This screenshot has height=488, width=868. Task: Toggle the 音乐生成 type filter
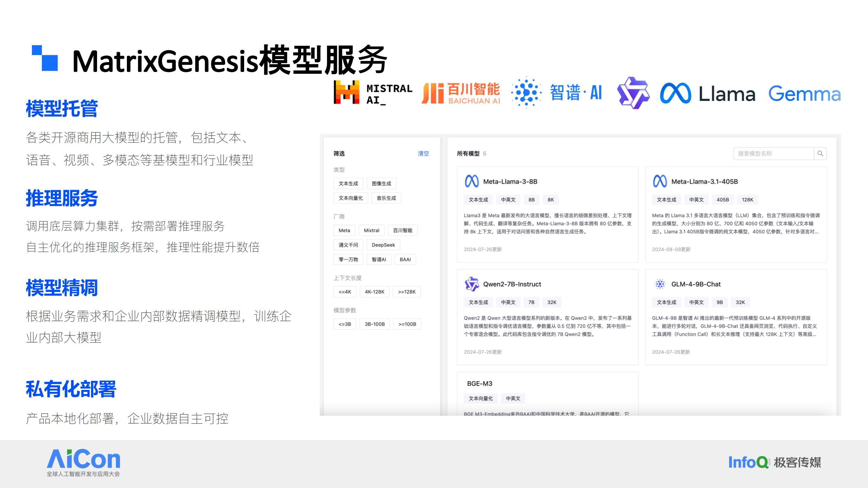[386, 198]
